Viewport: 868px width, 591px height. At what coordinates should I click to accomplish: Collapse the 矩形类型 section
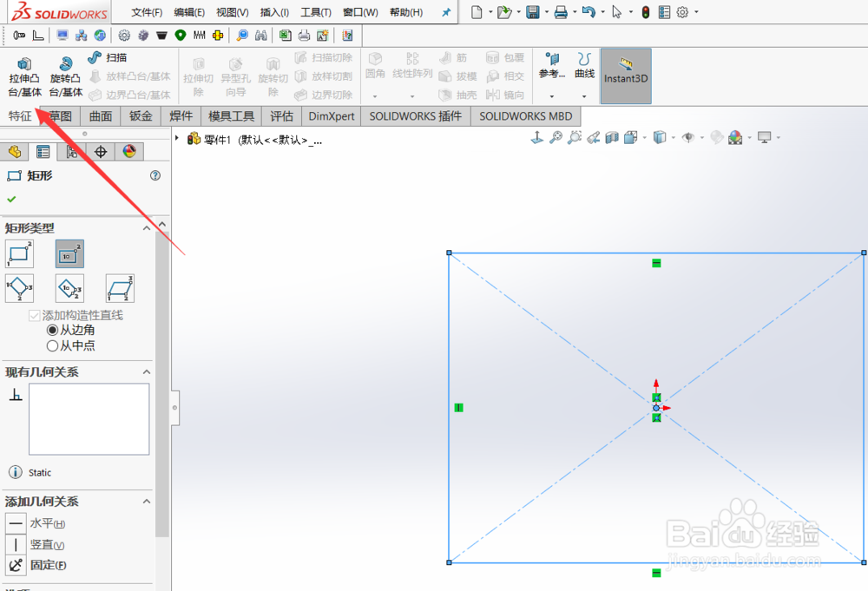tap(147, 228)
